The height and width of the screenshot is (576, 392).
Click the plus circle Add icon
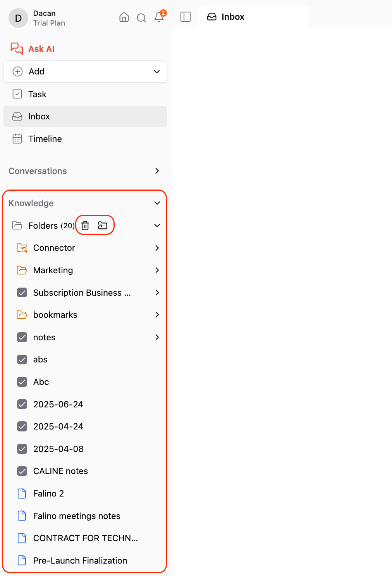tap(17, 71)
